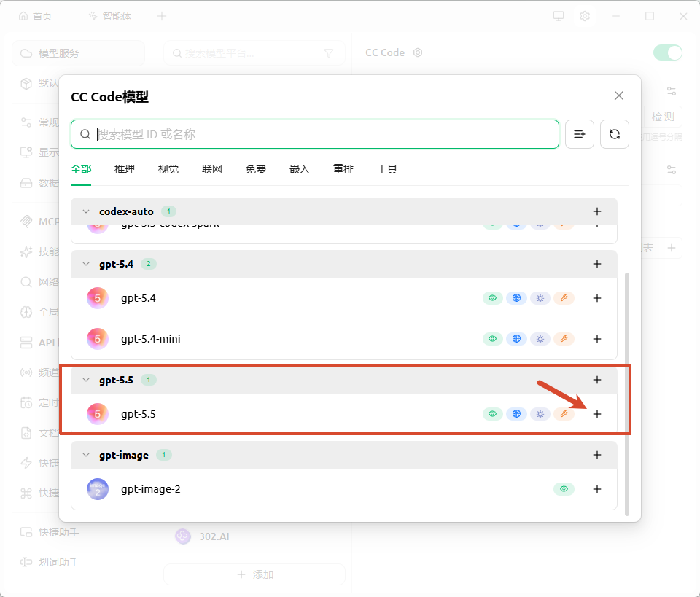The height and width of the screenshot is (597, 700).
Task: Click tool wrench badge on gpt-5.4 row
Action: 564,298
